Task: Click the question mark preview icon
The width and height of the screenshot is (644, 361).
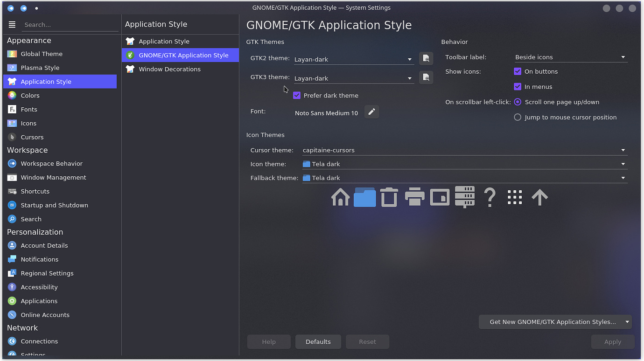Action: coord(490,197)
